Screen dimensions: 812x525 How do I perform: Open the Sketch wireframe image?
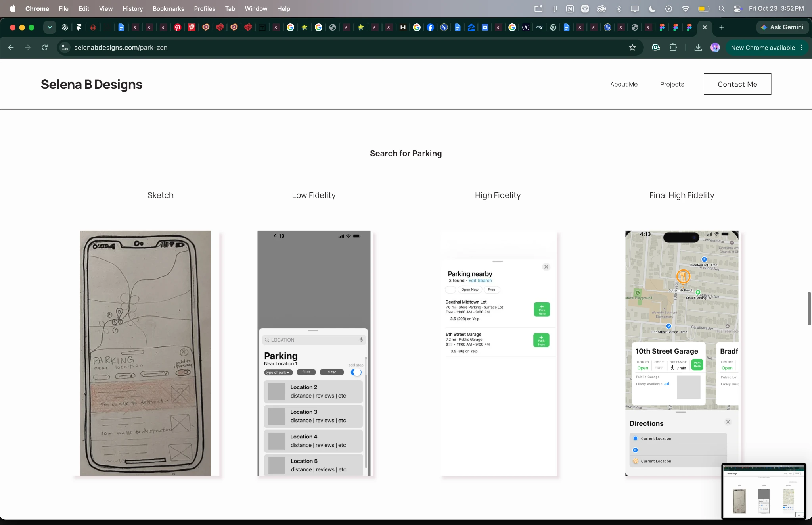145,353
